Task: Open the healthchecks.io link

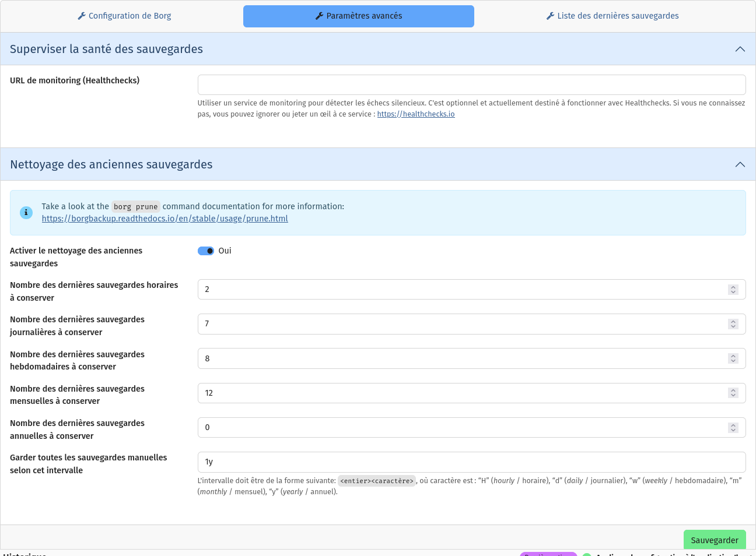Action: (416, 114)
